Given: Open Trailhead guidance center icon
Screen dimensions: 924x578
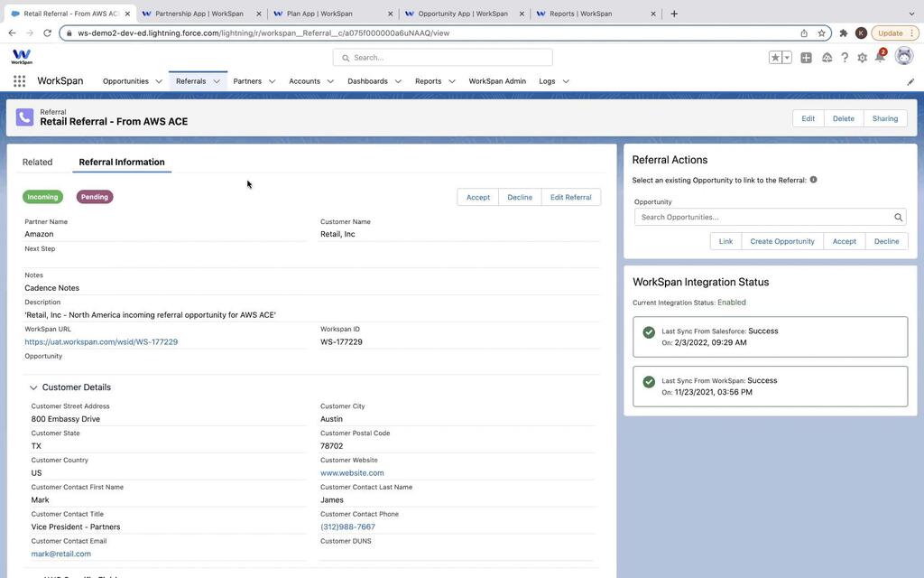Looking at the screenshot, I should [x=827, y=57].
